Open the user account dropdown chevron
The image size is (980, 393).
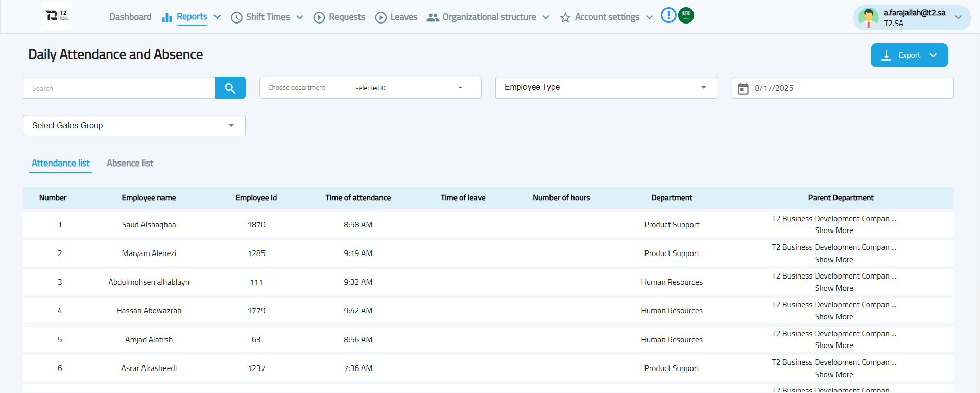click(x=958, y=17)
